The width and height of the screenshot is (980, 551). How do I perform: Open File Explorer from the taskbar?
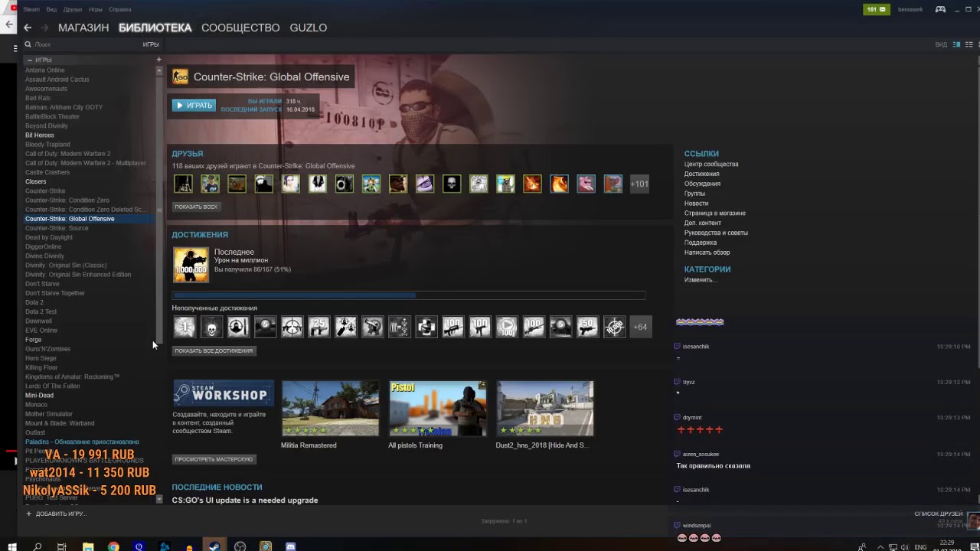88,546
